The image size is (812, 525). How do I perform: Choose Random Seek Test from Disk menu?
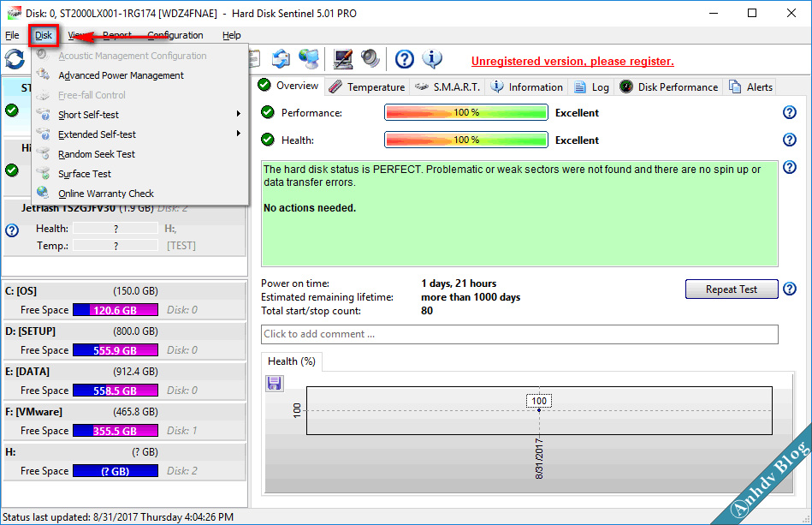[139, 154]
